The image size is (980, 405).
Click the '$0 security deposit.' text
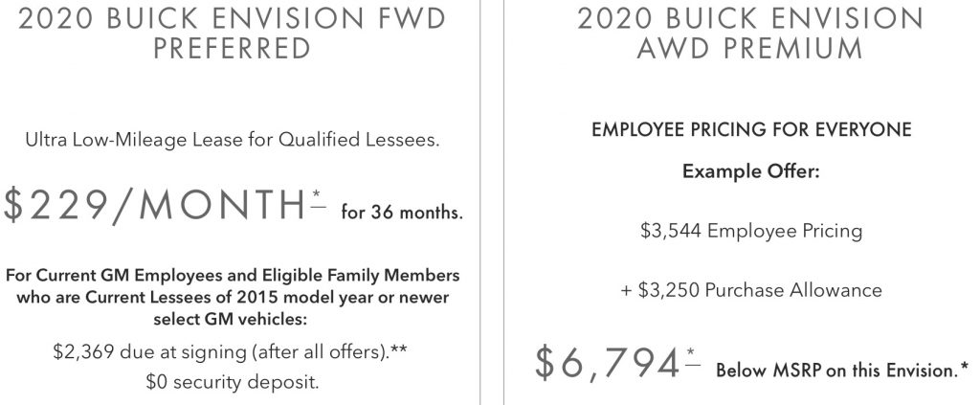click(232, 382)
